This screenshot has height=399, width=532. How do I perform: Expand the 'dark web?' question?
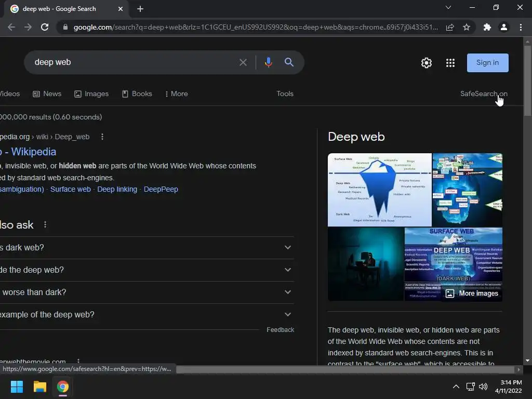click(147, 248)
